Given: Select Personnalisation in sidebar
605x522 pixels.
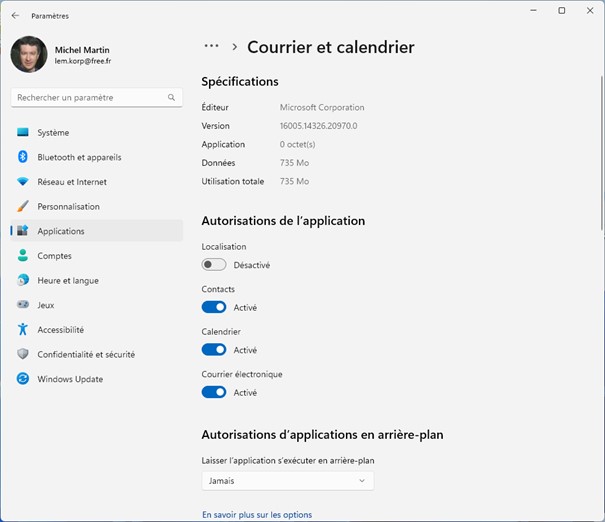Looking at the screenshot, I should click(x=96, y=206).
